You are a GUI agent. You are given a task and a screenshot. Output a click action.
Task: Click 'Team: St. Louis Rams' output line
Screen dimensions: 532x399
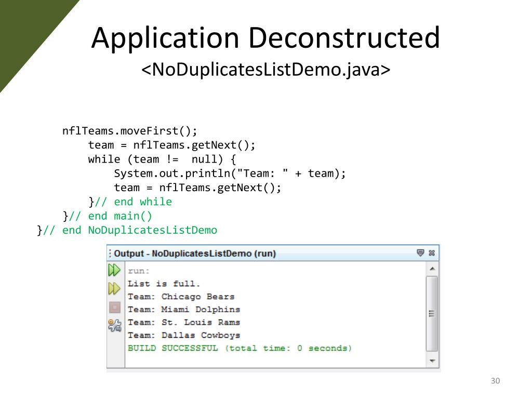(x=184, y=322)
